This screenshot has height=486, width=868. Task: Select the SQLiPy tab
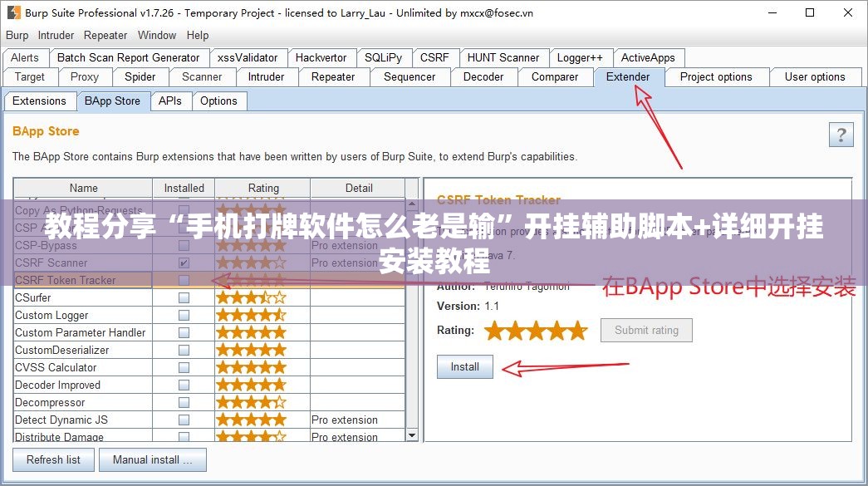(x=383, y=57)
